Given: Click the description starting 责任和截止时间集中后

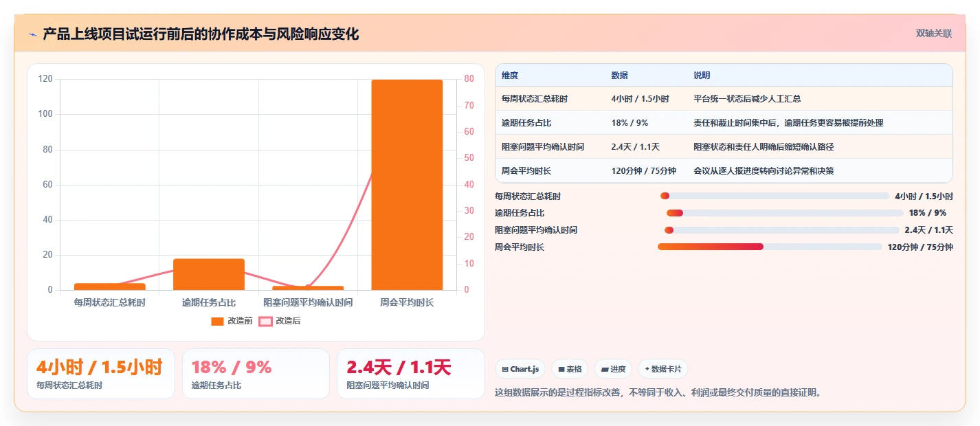Looking at the screenshot, I should (788, 123).
